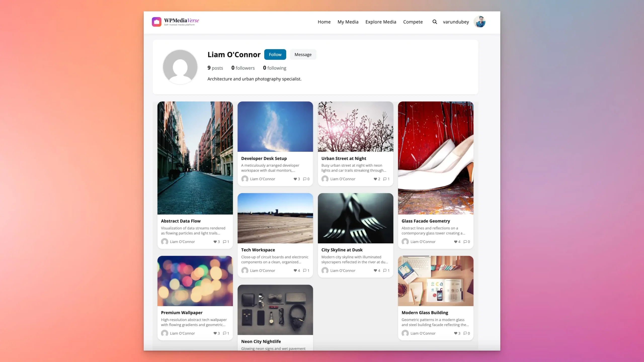
Task: Open the Premium Wallpaper thumbnail image
Action: [x=195, y=281]
